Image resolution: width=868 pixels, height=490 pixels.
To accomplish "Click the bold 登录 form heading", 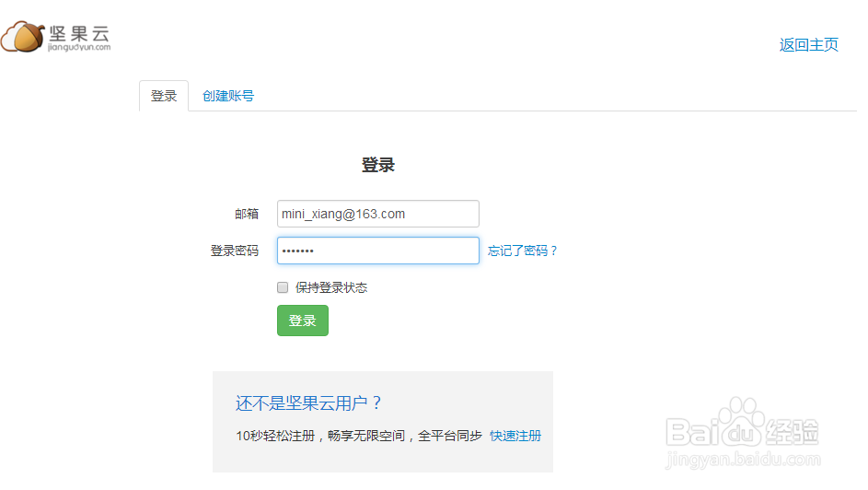I will point(378,165).
